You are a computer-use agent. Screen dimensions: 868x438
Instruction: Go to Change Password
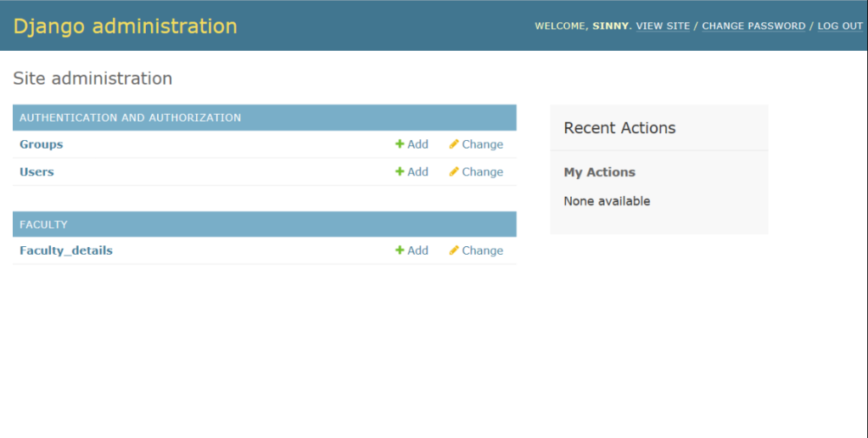click(753, 26)
